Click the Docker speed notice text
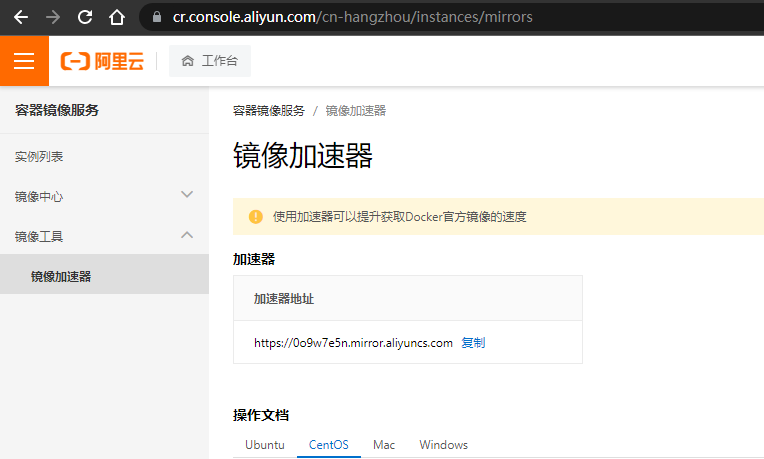Viewport: 764px width, 459px height. pos(400,217)
